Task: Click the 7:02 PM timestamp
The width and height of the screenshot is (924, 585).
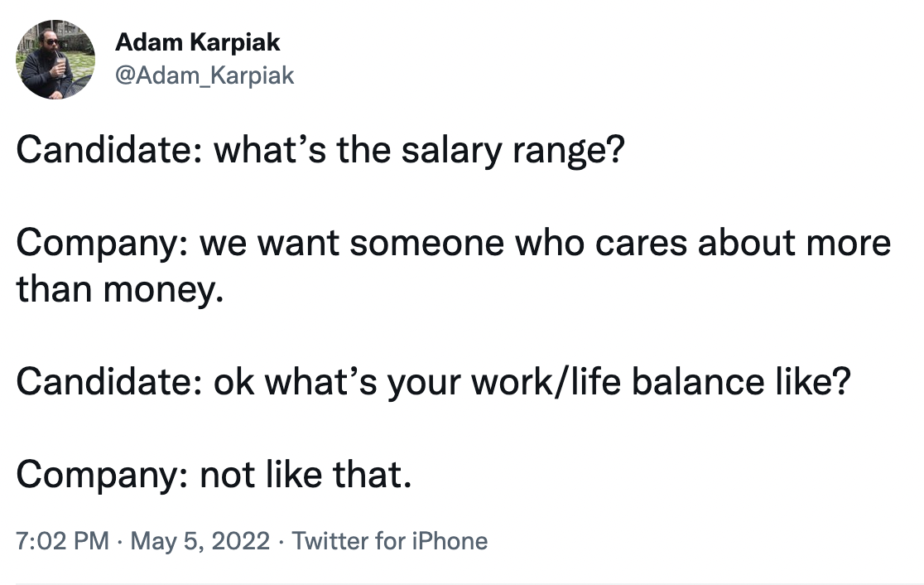Action: (62, 541)
